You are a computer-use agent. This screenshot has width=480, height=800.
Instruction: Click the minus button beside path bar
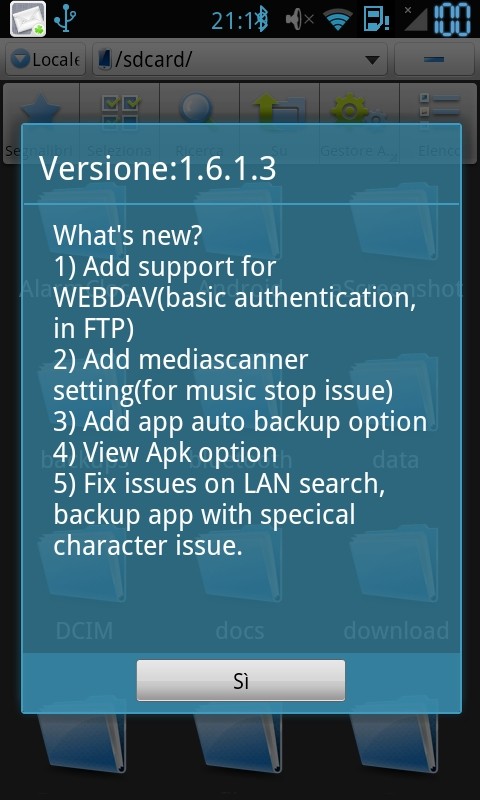click(x=434, y=60)
